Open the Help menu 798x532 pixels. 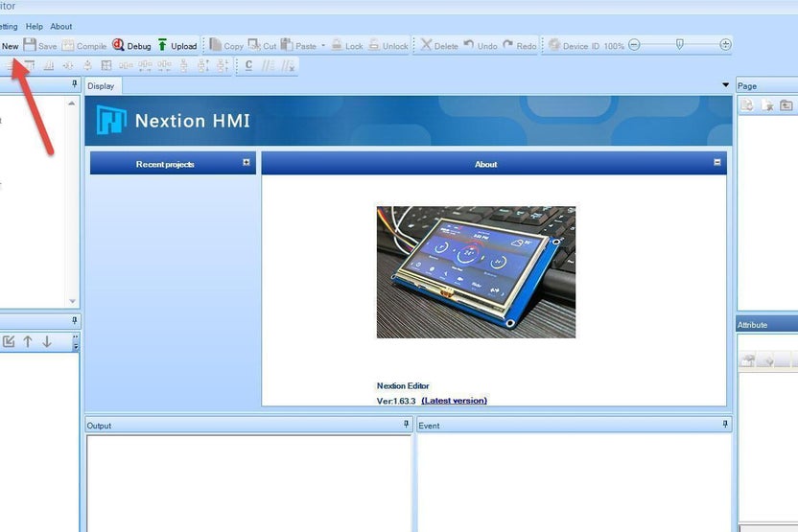pos(35,27)
